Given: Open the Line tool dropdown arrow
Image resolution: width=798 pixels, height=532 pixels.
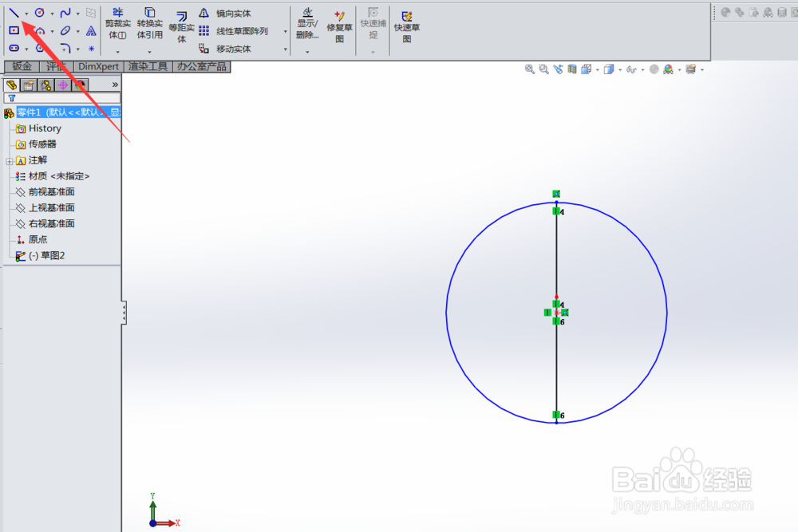Looking at the screenshot, I should (26, 14).
